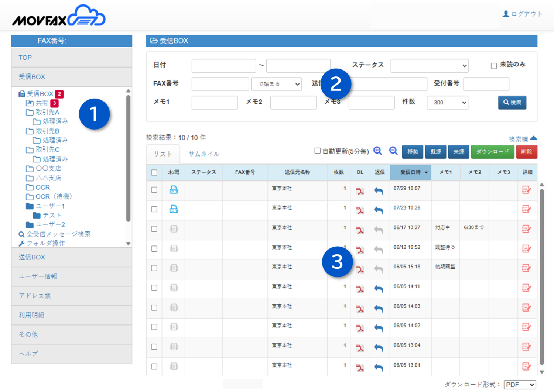This screenshot has height=392, width=554.
Task: Open details of the 06/05 15:18 fax
Action: [526, 268]
